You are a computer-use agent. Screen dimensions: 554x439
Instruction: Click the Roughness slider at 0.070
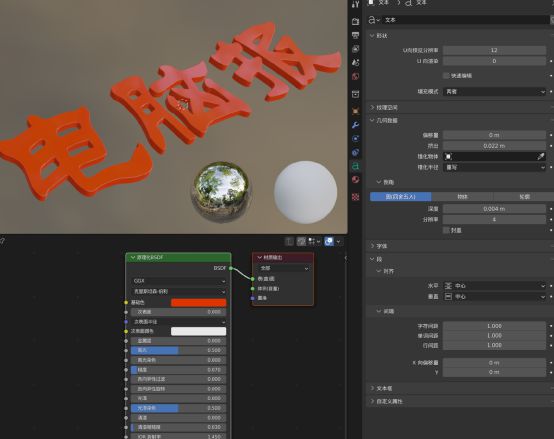coord(179,370)
